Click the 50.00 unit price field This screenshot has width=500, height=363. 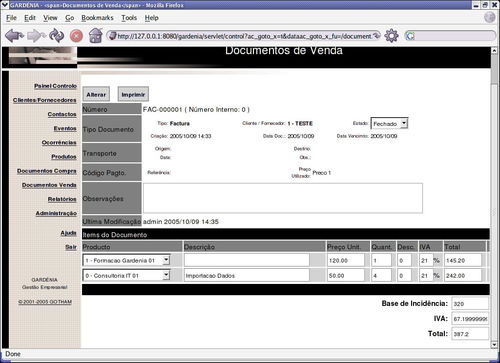(346, 276)
